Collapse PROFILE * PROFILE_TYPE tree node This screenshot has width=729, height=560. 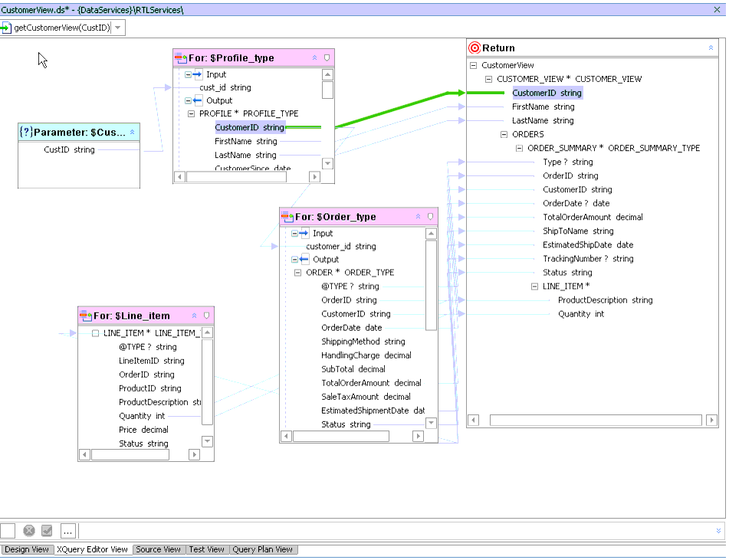[191, 114]
